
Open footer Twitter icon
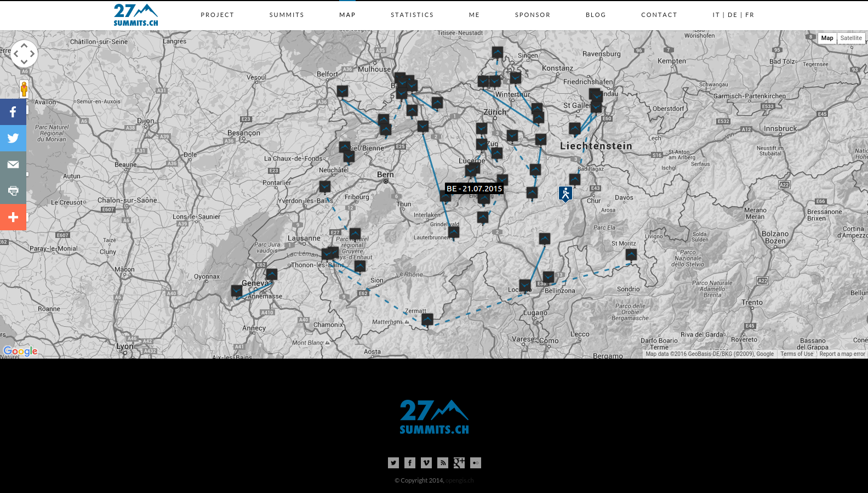click(x=393, y=463)
